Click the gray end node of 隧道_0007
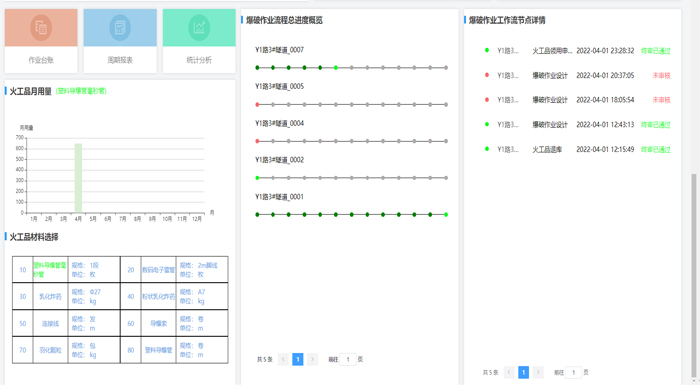Viewport: 700px width, 385px height. click(446, 68)
